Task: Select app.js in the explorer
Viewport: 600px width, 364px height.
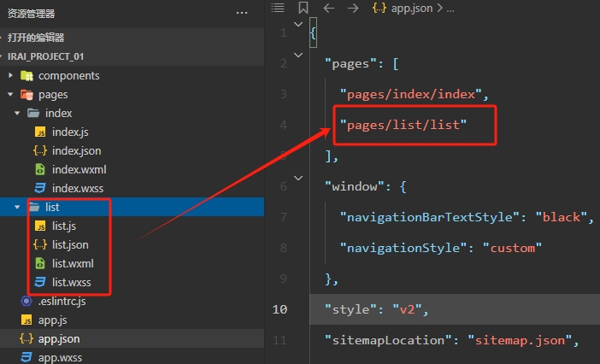Action: pos(53,320)
